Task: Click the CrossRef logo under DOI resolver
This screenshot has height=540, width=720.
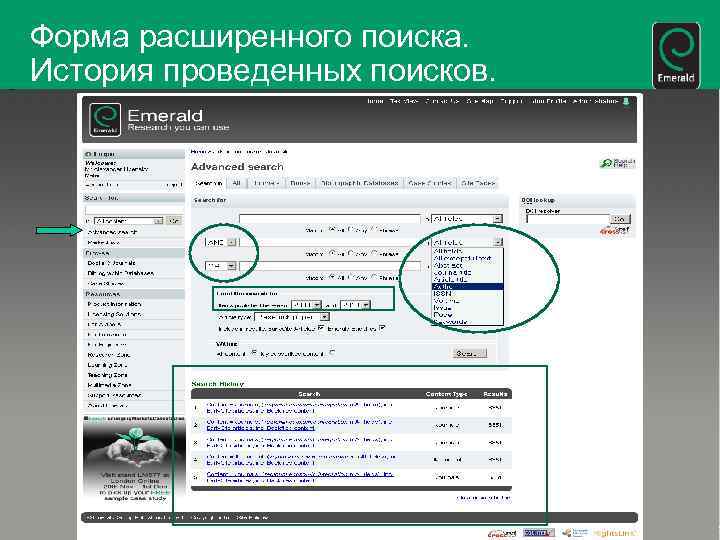Action: [614, 231]
